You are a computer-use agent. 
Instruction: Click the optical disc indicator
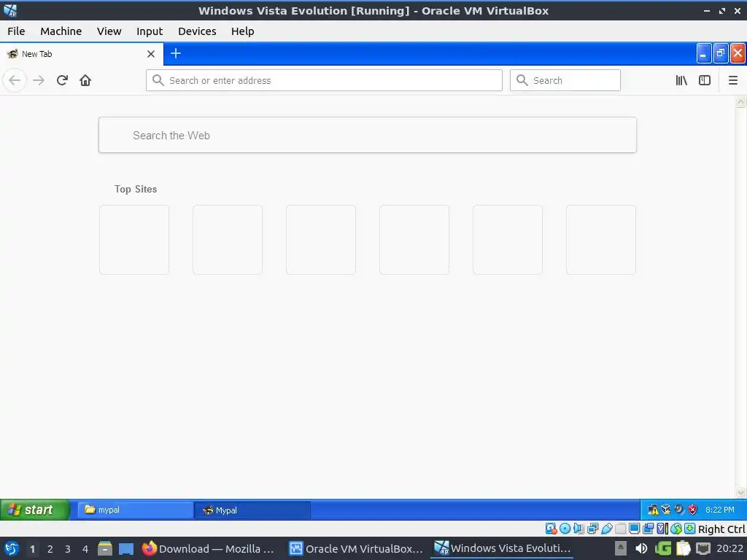(565, 529)
